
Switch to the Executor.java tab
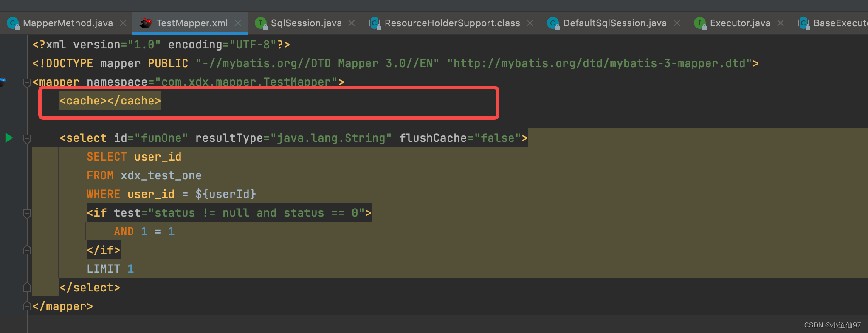point(740,23)
